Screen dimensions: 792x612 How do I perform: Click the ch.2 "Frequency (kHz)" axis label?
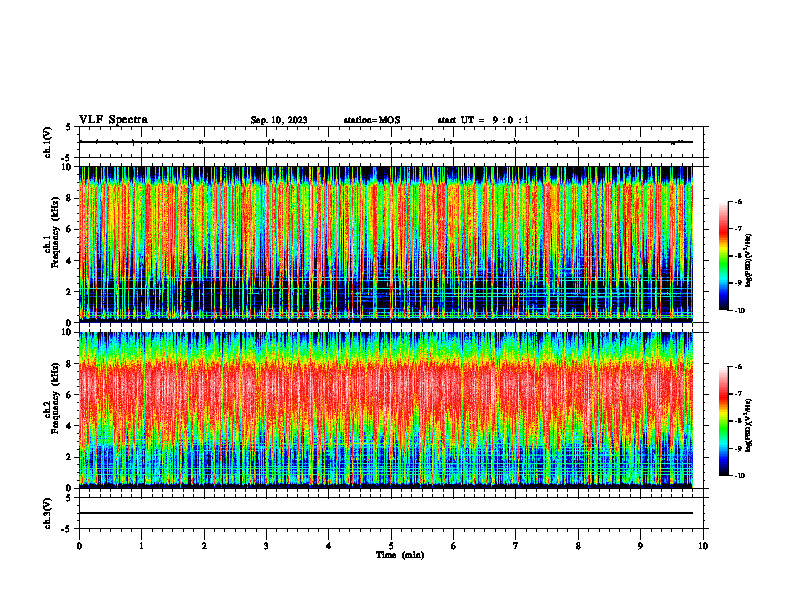(55, 398)
